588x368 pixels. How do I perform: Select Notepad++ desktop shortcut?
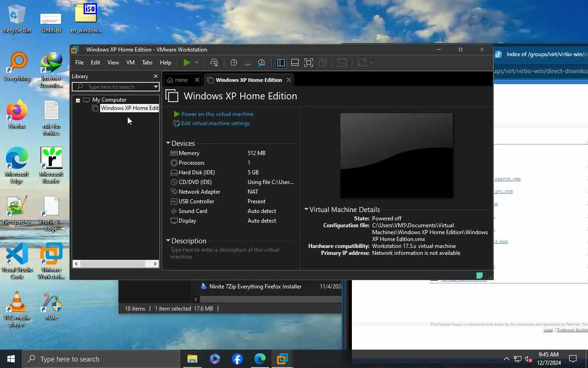(x=17, y=211)
